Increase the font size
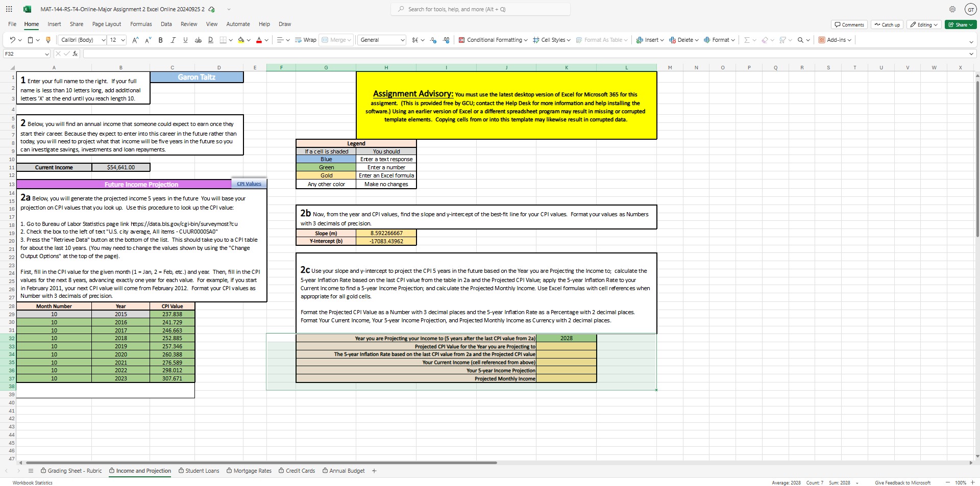Screen dimensions: 980x486 point(135,40)
